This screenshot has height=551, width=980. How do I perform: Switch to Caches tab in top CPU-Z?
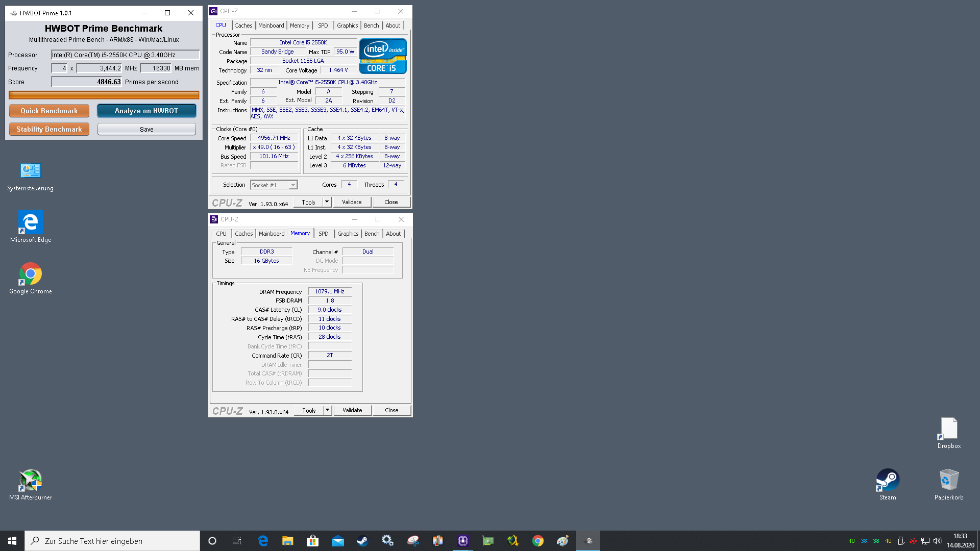pyautogui.click(x=243, y=26)
